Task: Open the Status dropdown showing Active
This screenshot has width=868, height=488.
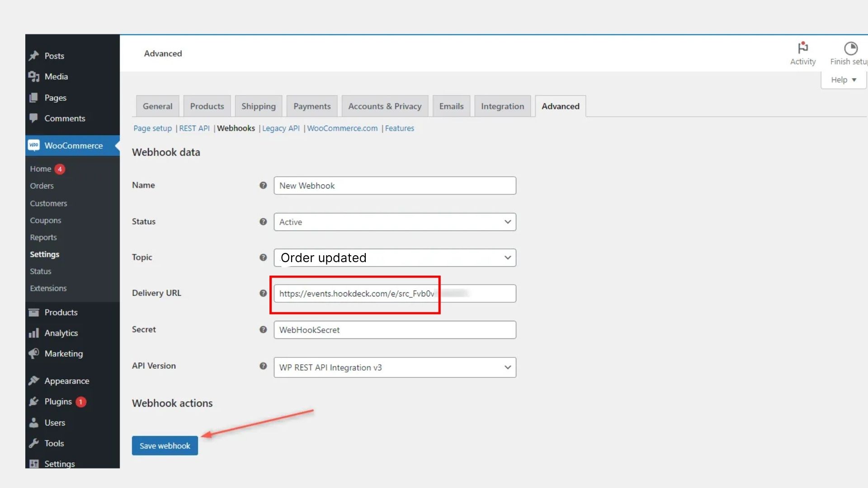Action: point(395,222)
